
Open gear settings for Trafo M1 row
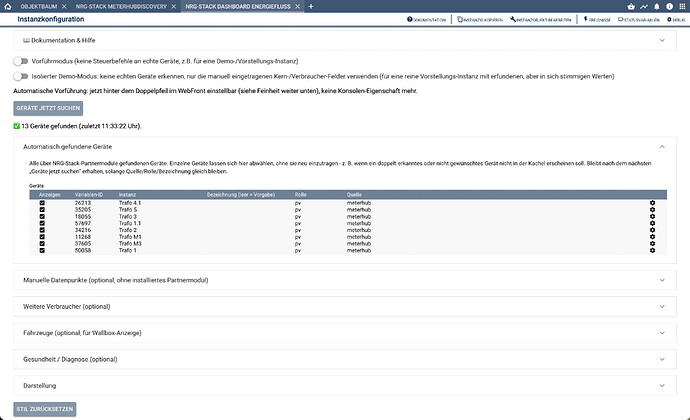(652, 237)
